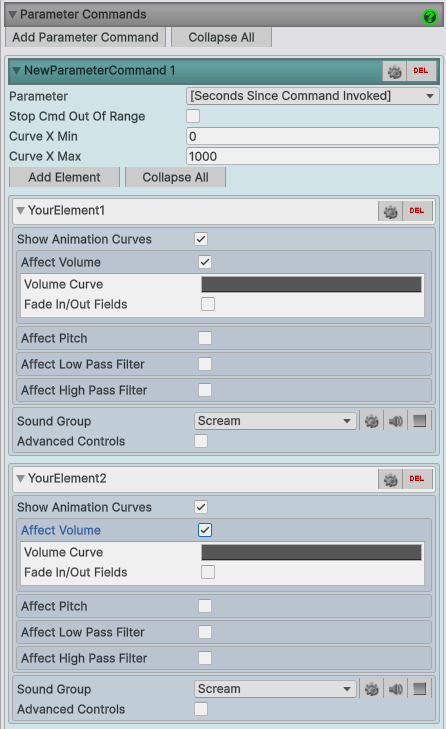Screen dimensions: 446x729
Task: Enable Affect Low Pass Filter in YourElement2
Action: point(205,632)
